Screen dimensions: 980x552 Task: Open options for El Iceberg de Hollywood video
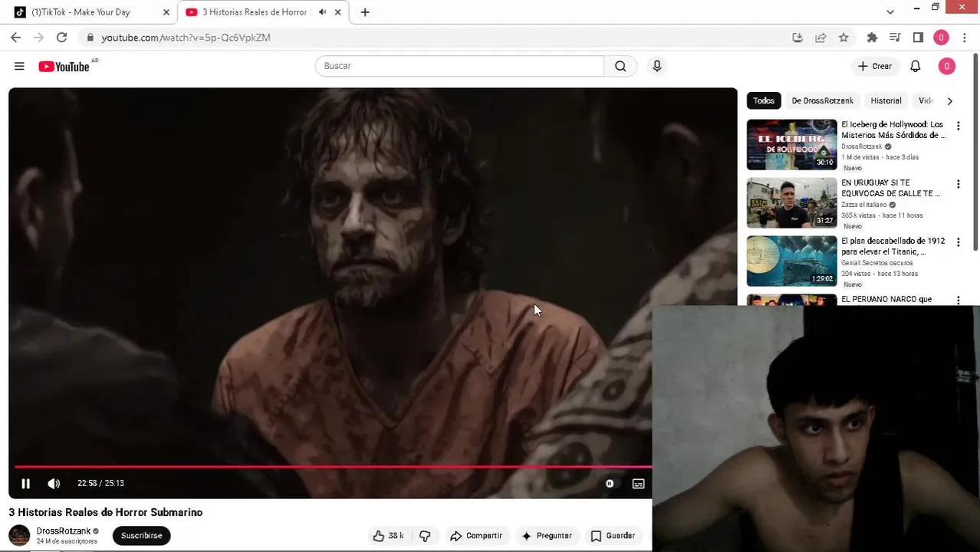point(958,126)
